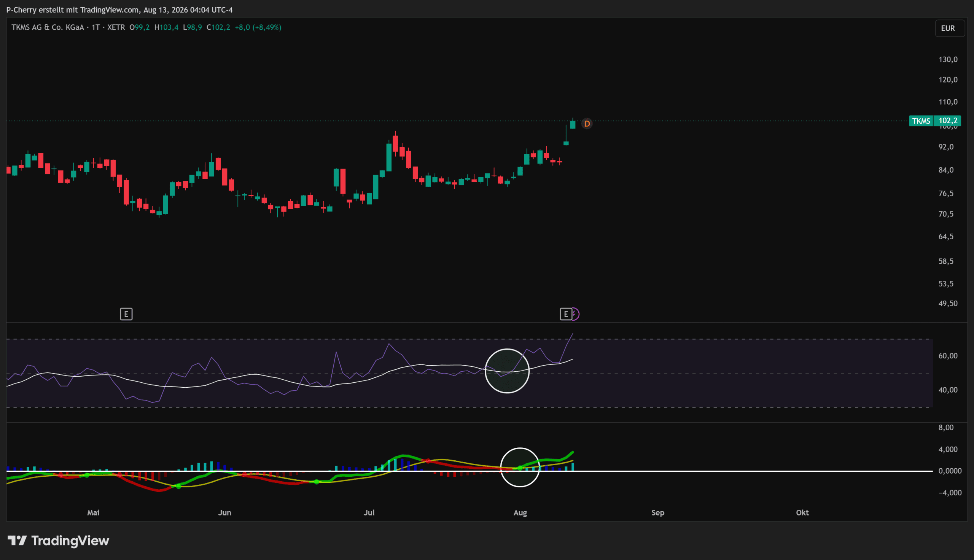The image size is (974, 560).
Task: Click the current price tag "102,2" on the price axis
Action: [947, 121]
